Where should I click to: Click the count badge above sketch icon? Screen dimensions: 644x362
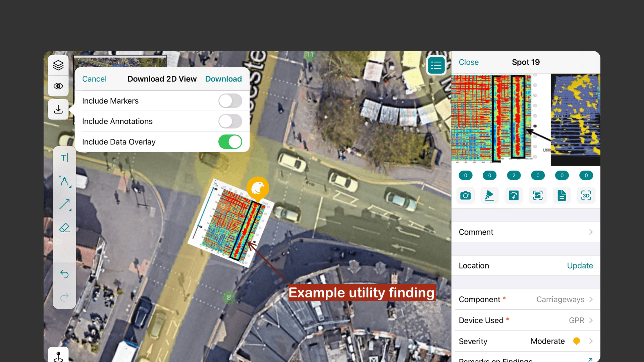point(490,175)
